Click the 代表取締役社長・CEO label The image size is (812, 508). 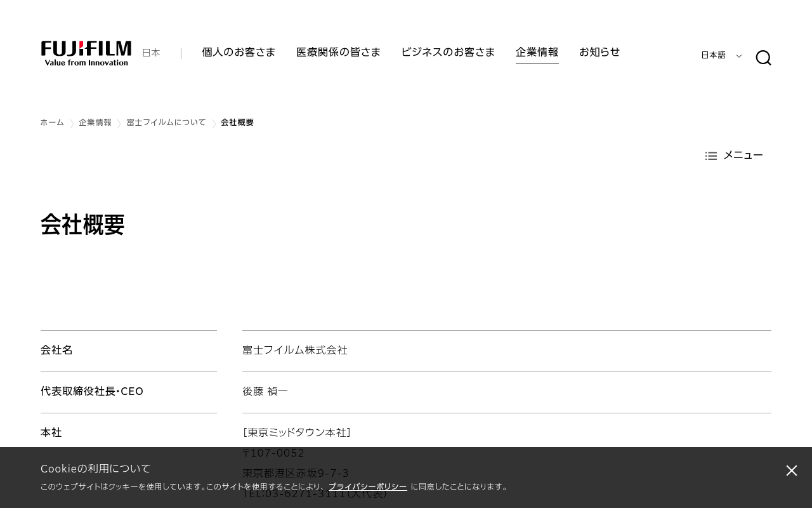92,391
